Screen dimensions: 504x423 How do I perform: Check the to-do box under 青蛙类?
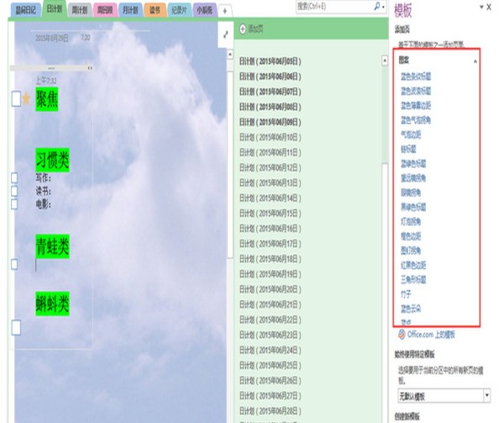(x=14, y=264)
